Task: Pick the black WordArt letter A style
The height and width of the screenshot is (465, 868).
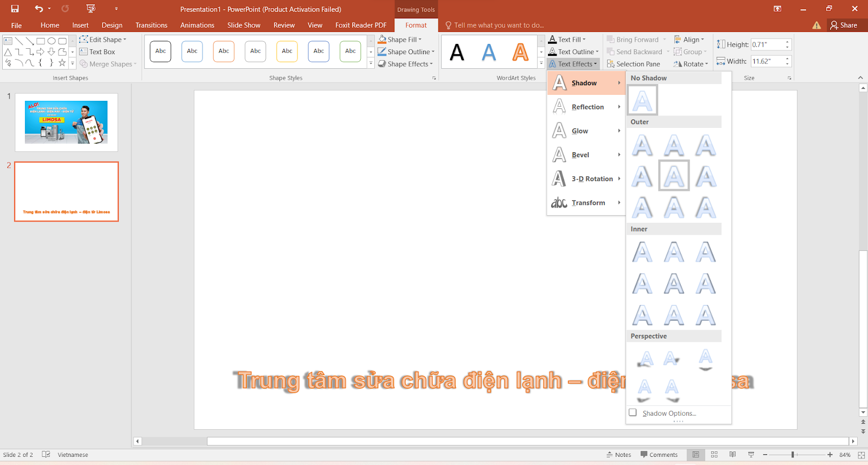Action: tap(457, 52)
